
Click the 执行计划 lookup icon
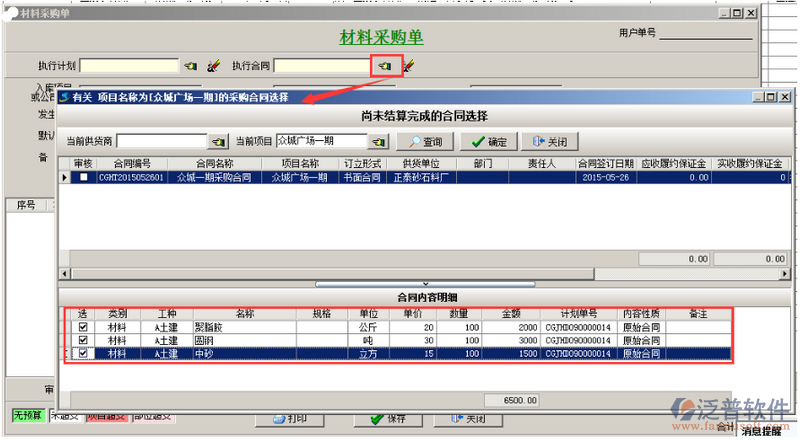191,66
